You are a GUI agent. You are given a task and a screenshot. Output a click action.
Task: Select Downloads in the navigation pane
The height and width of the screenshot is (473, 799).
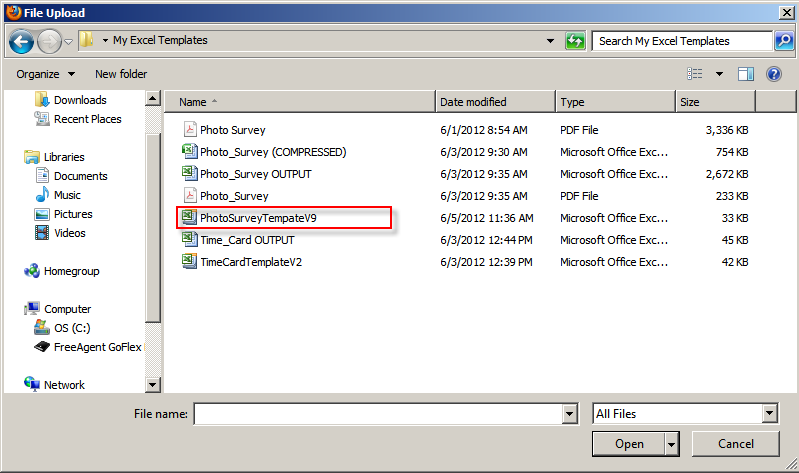70,100
